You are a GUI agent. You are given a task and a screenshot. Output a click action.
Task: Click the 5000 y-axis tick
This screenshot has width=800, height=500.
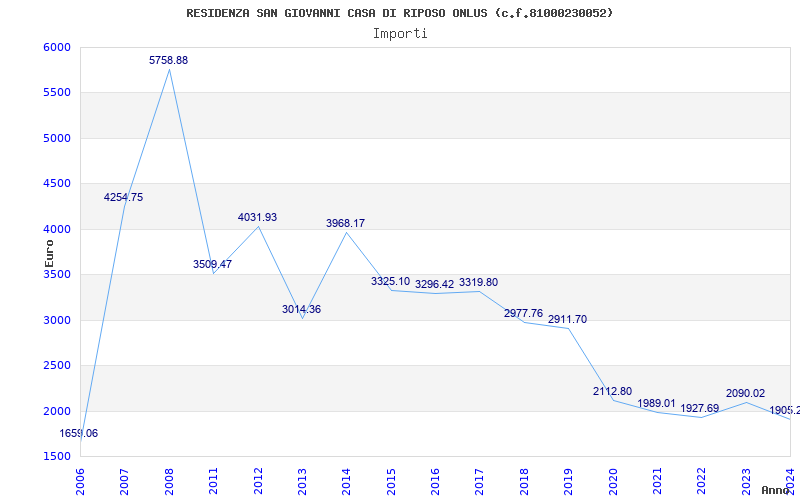[x=56, y=138]
